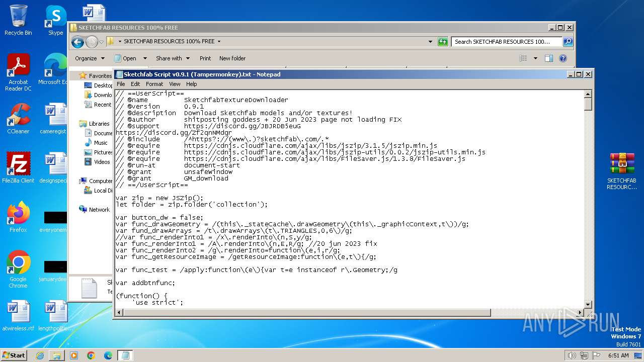Open Windows Media Player taskbar icon
The image size is (644, 362).
pos(74,355)
